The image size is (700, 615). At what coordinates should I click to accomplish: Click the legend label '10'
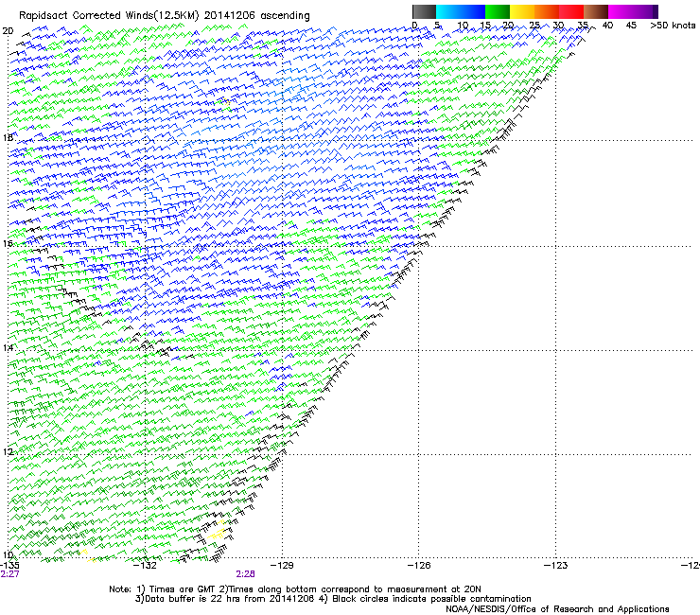(463, 26)
